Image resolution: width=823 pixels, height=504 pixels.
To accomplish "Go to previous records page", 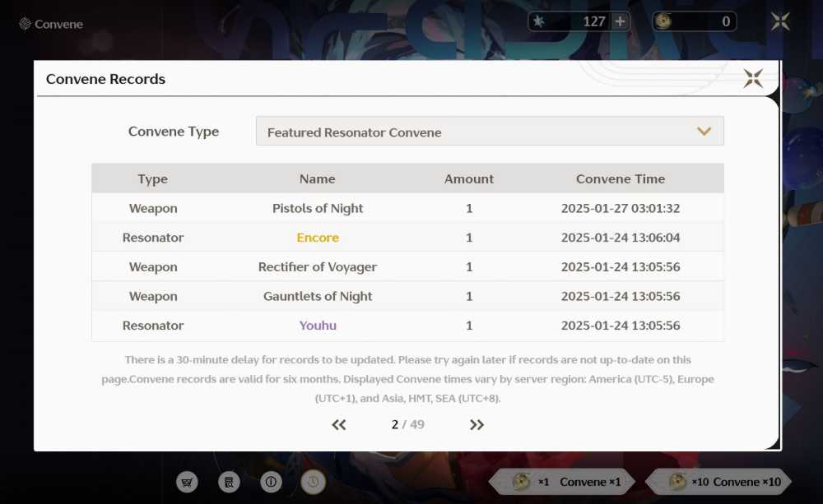I will coord(338,425).
